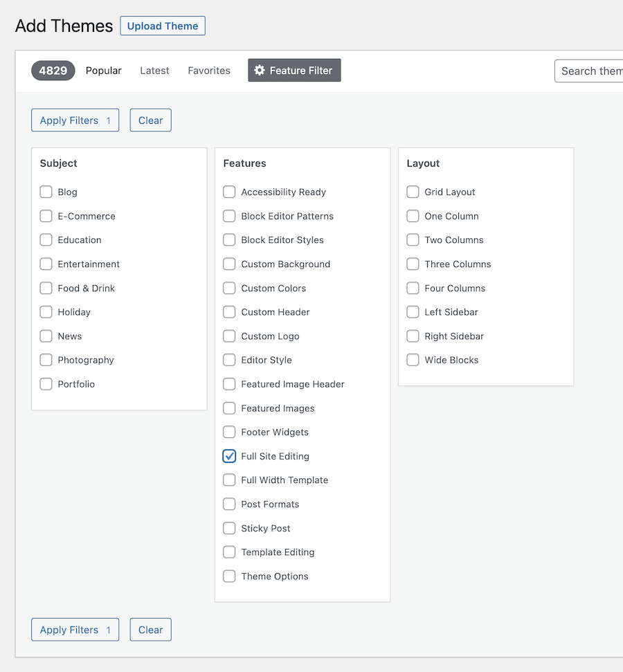Image resolution: width=623 pixels, height=672 pixels.
Task: Tick Featured Image Header checkbox
Action: pyautogui.click(x=229, y=383)
